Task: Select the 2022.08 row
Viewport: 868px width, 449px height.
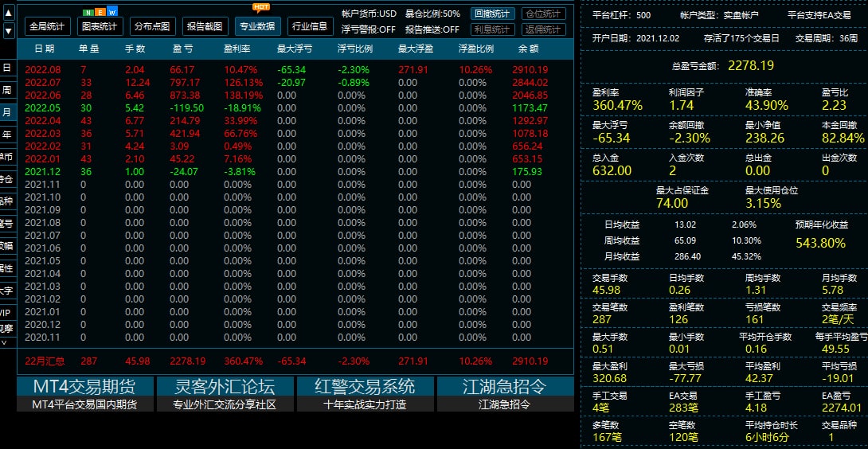Action: 296,70
